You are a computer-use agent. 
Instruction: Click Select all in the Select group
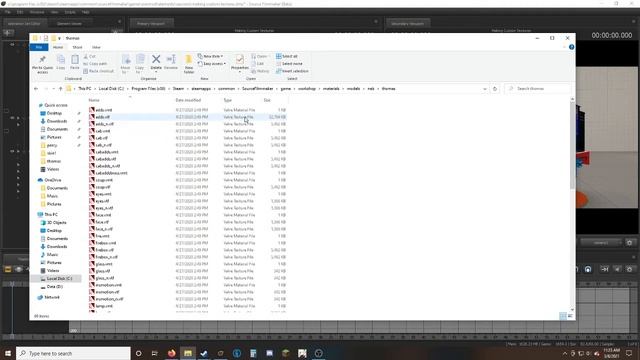287,56
